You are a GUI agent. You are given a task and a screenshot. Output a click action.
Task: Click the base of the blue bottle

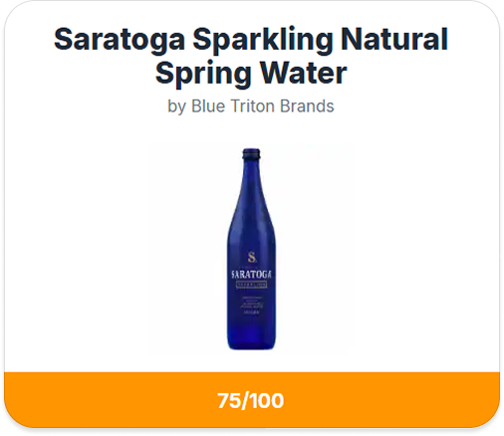tap(251, 341)
